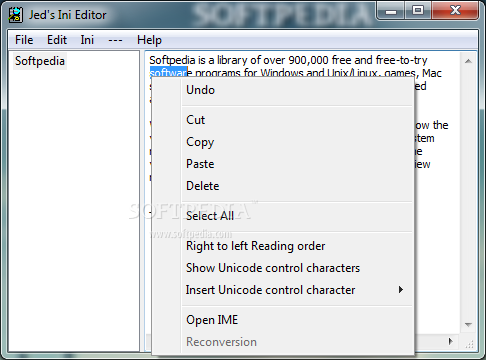Viewport: 486px width, 360px height.
Task: Open the Ini menu
Action: point(87,40)
